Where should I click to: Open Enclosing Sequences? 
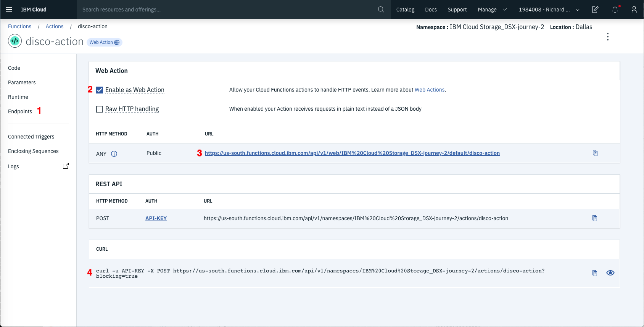pos(33,151)
